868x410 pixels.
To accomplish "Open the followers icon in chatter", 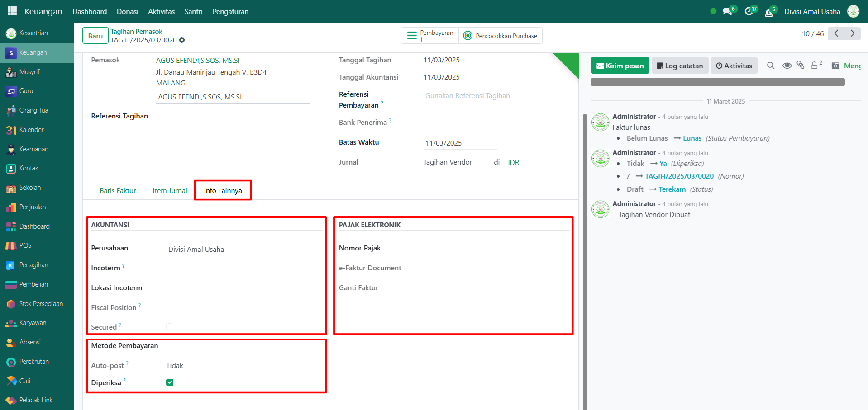I will [x=816, y=66].
